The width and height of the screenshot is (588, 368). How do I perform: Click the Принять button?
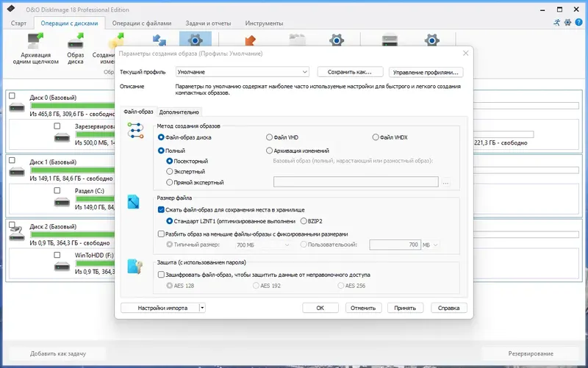click(x=405, y=308)
